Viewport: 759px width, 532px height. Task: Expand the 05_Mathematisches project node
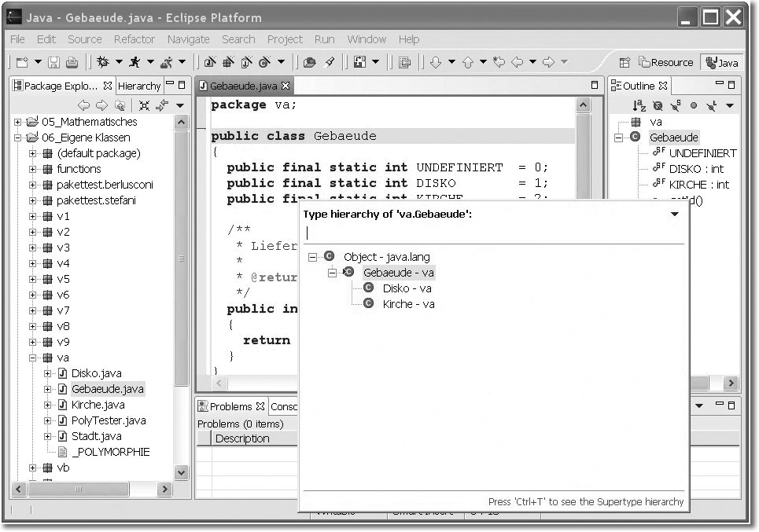coord(18,122)
